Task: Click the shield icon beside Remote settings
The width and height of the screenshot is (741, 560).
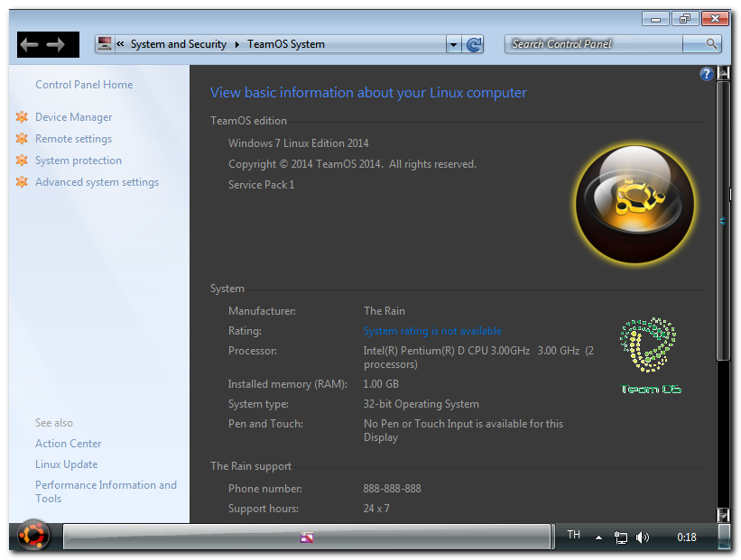Action: pos(22,138)
